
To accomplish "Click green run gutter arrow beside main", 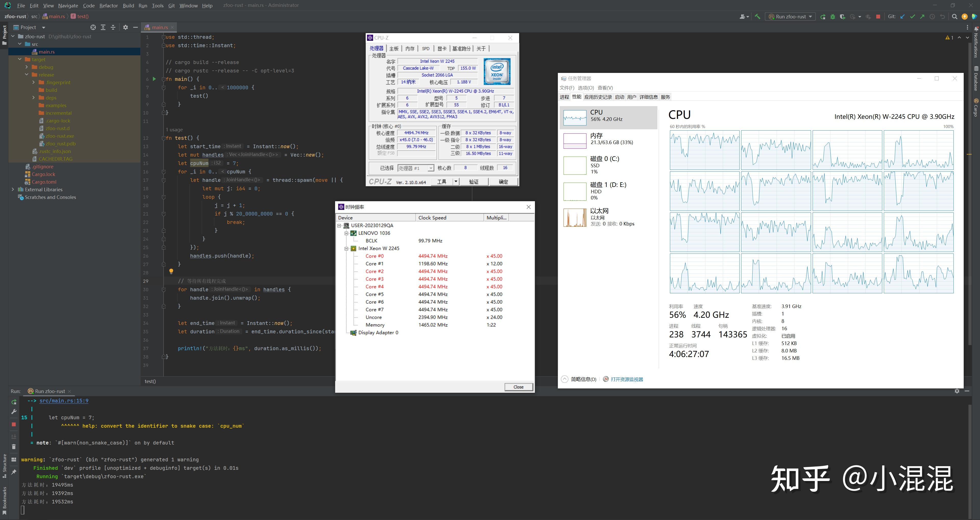I will [154, 79].
